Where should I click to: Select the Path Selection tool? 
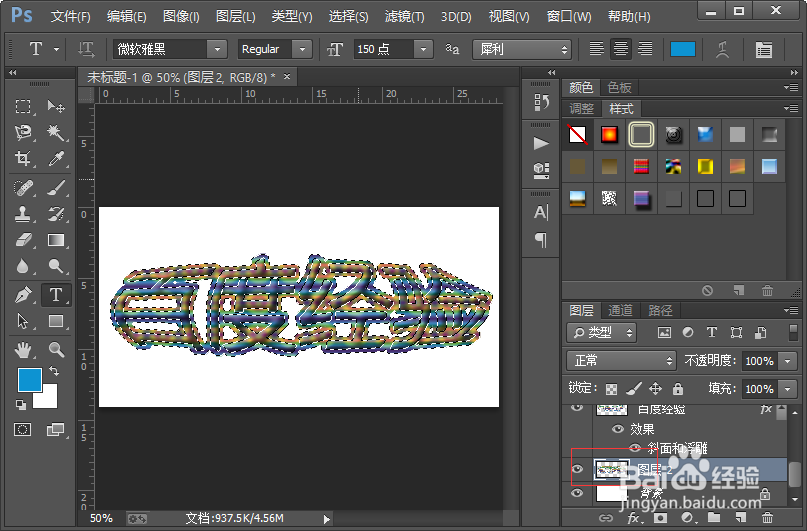coord(23,321)
